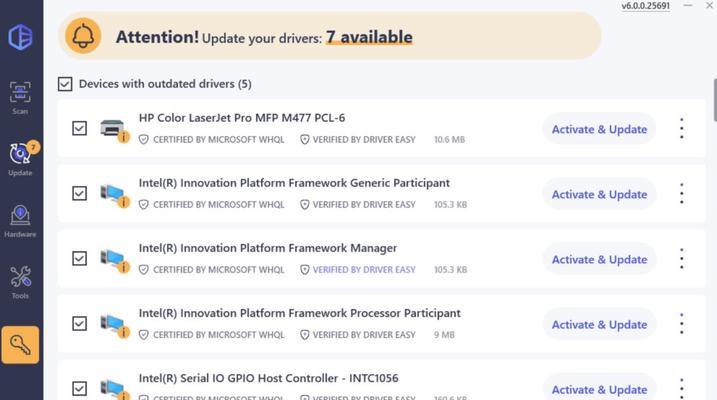The image size is (717, 400).
Task: Click the Serial IO GPIO device icon
Action: [114, 389]
